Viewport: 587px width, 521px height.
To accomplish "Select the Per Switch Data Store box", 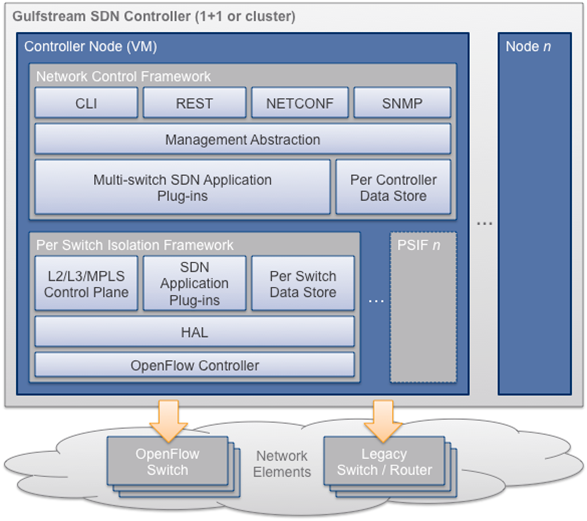I will coord(303,283).
